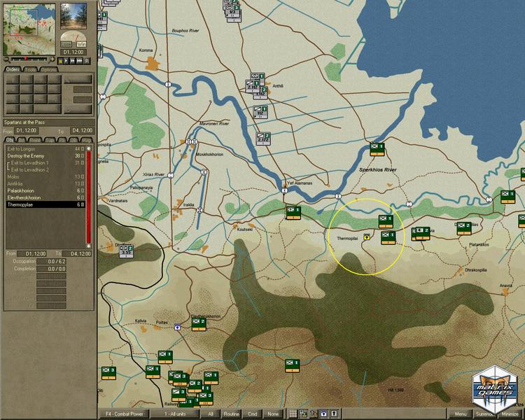This screenshot has width=525, height=420.
Task: Open the Options tab
Action: pos(48,69)
